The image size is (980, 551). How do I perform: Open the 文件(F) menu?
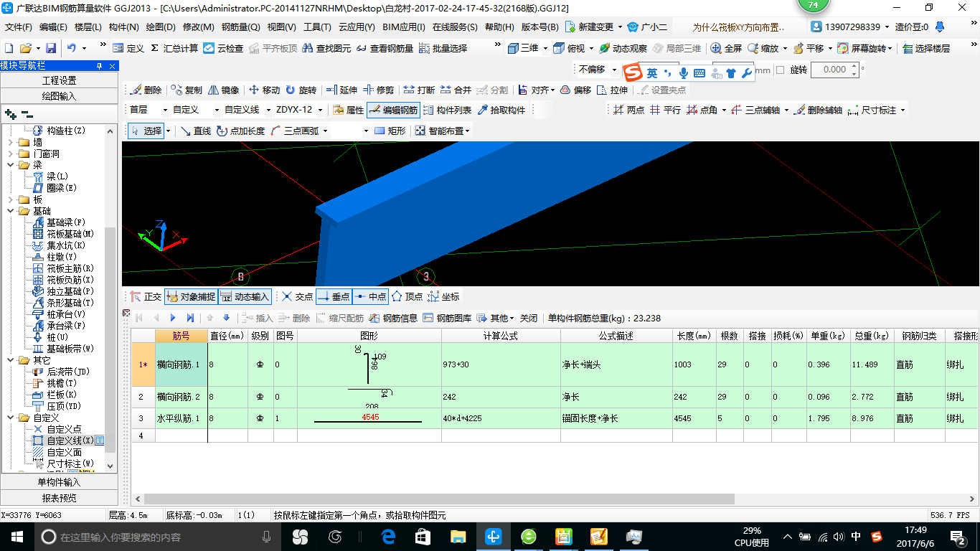click(19, 27)
